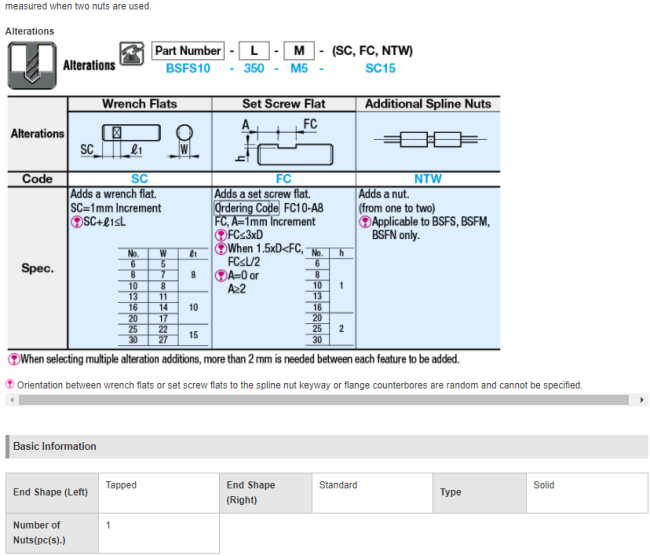Click the pink icon before 'Orientation between wrench flats'
Screen dimensions: 650x556
click(10, 384)
